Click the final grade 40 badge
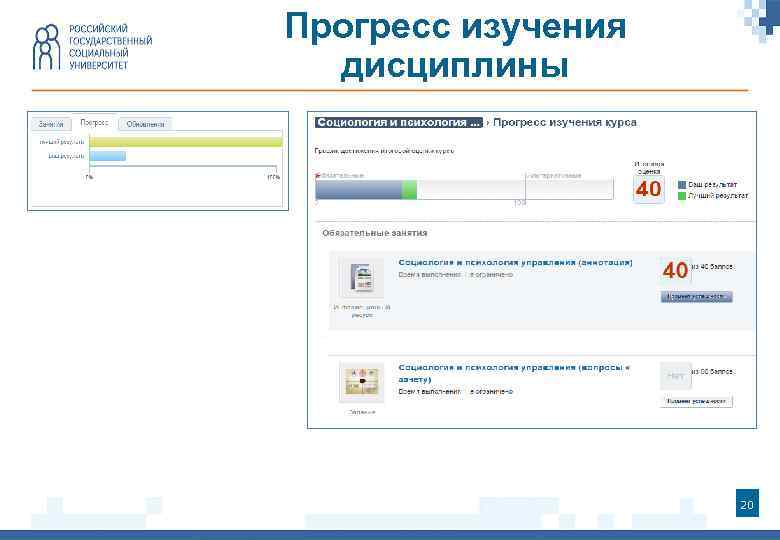 click(649, 189)
